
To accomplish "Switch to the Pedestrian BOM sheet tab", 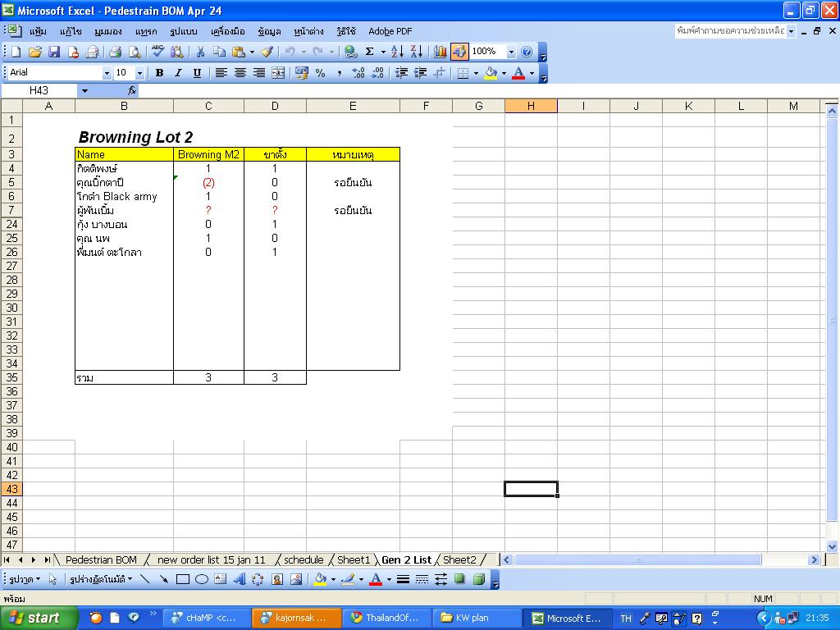I will (x=101, y=559).
